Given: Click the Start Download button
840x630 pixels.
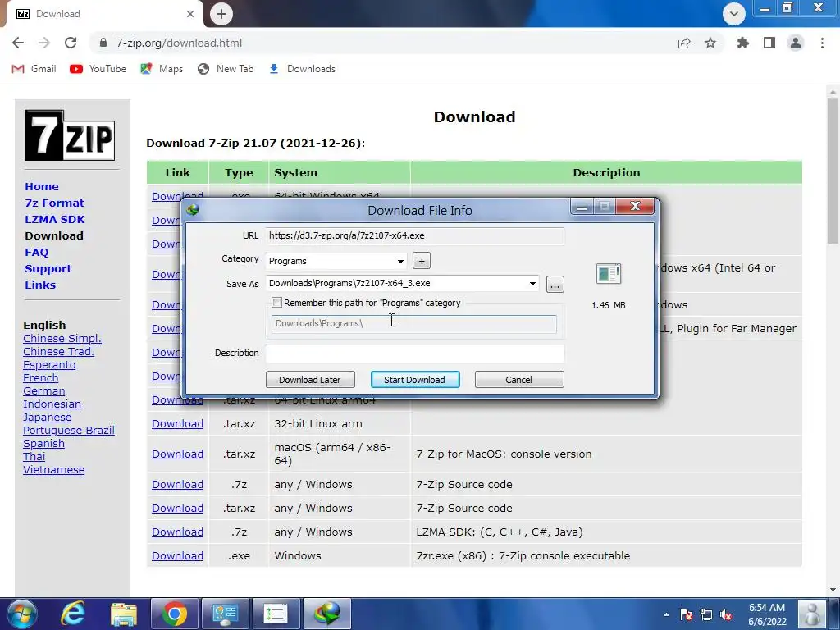Looking at the screenshot, I should (x=415, y=379).
